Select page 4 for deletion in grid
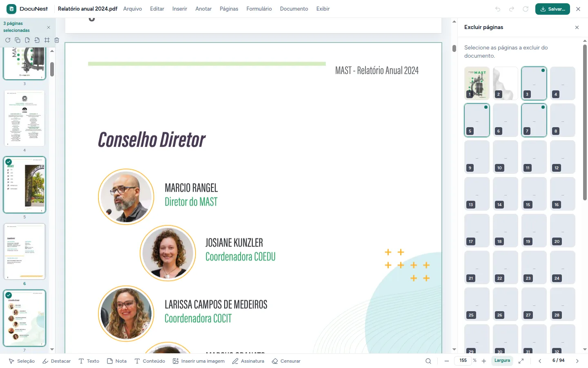Screen dimensions: 588x368 [563, 83]
